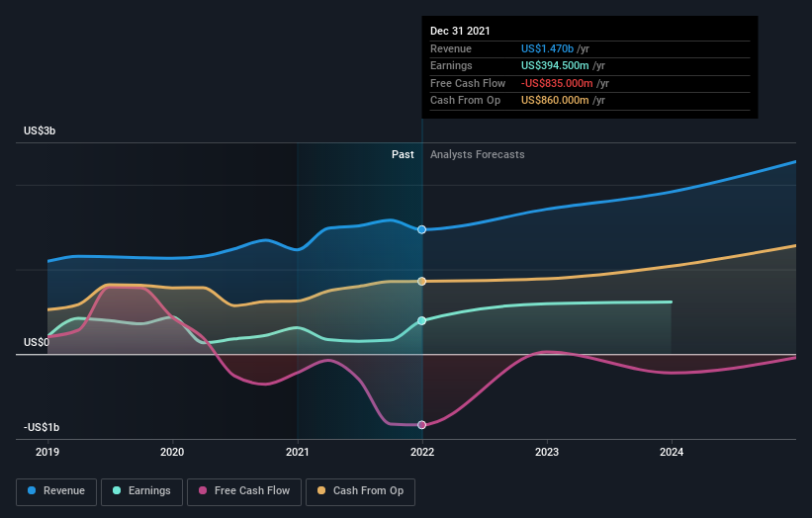Screen dimensions: 812x518
Task: Select the blue Revenue data point at 2022
Action: pyautogui.click(x=422, y=229)
